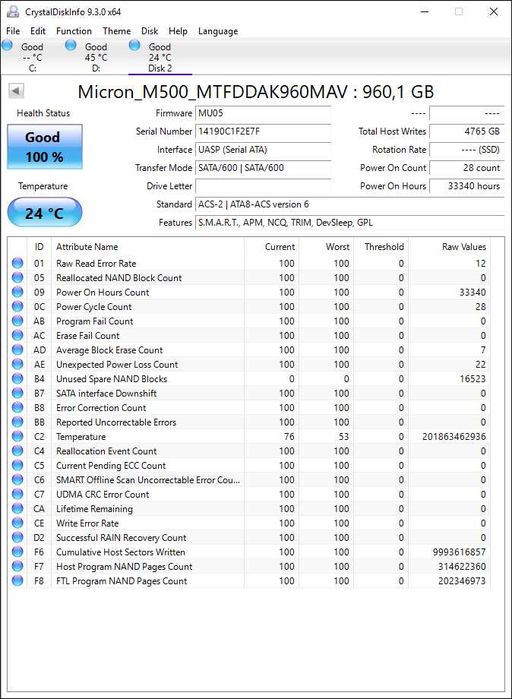Click status icon of Reallocation Event Count
Image resolution: width=512 pixels, height=699 pixels.
coord(17,451)
